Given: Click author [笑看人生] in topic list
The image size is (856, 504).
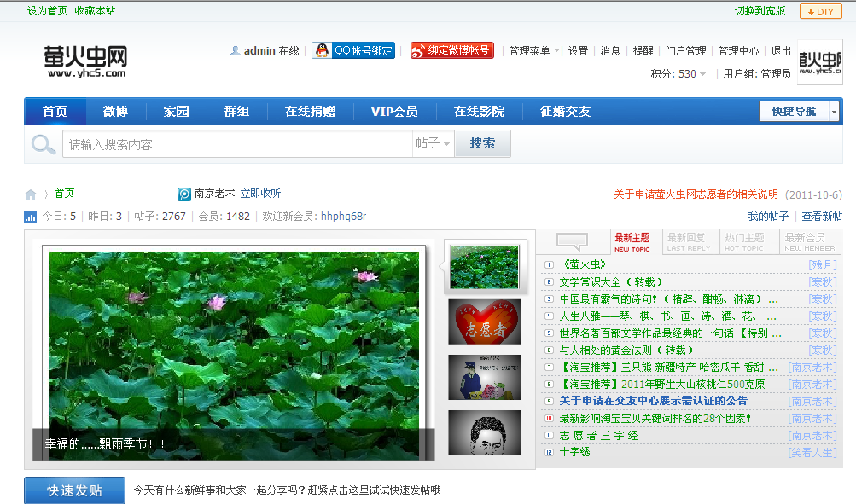Looking at the screenshot, I should (812, 453).
